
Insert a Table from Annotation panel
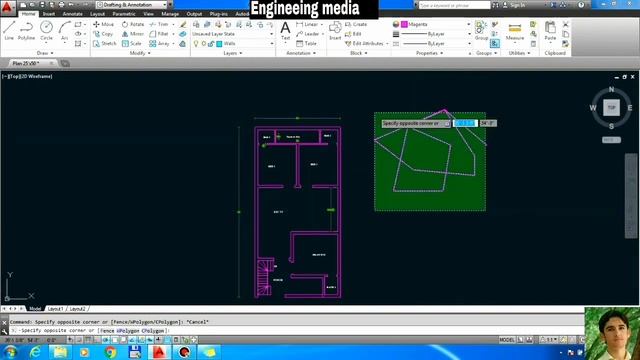click(x=307, y=43)
